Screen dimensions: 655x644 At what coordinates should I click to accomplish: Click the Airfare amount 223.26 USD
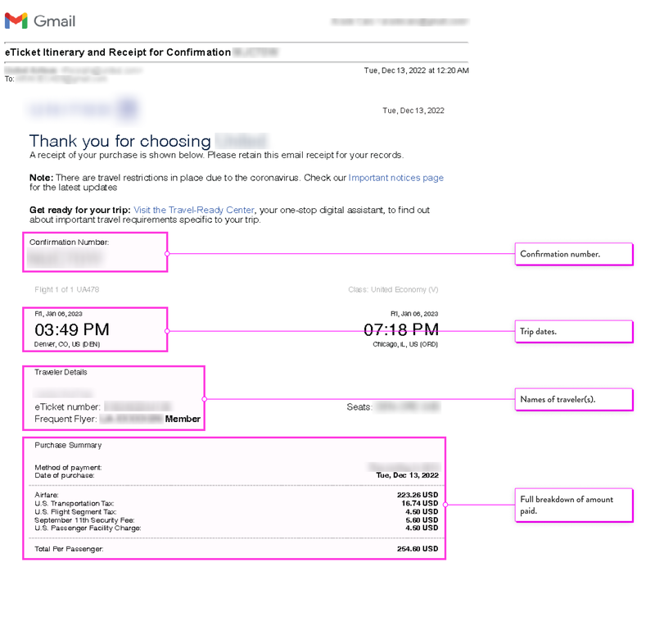click(x=417, y=496)
